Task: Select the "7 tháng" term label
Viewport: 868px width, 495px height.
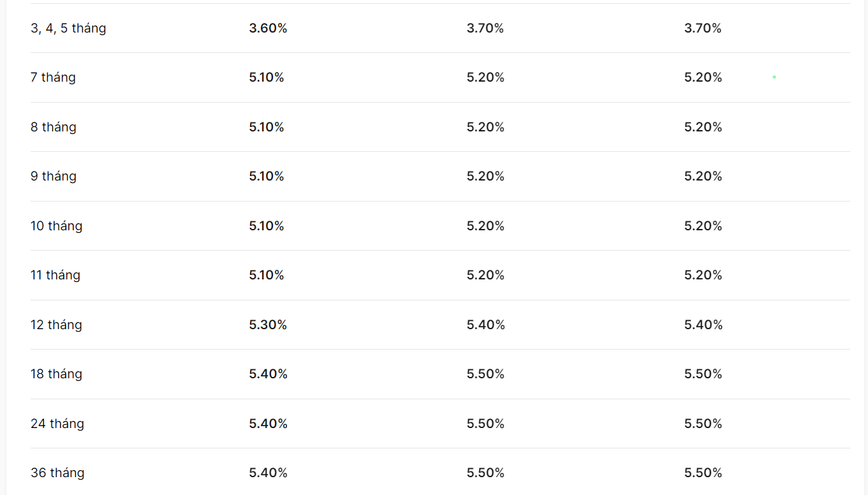Action: [x=53, y=77]
